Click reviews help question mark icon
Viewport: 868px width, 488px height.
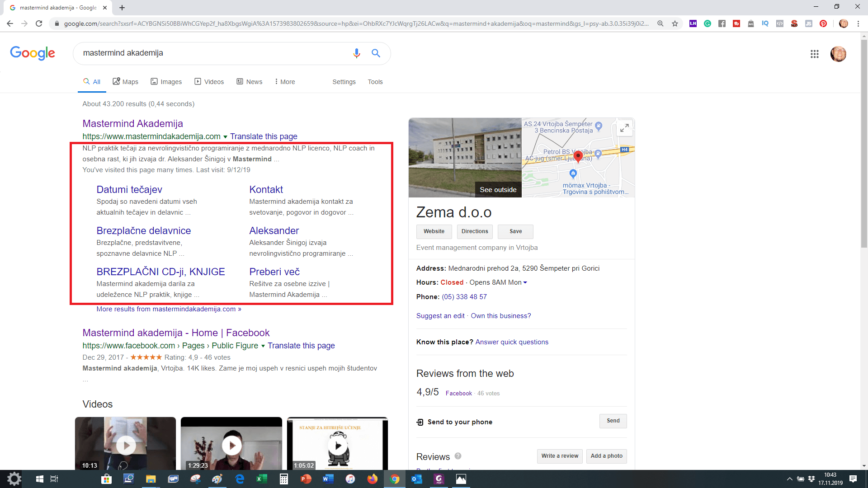point(458,456)
